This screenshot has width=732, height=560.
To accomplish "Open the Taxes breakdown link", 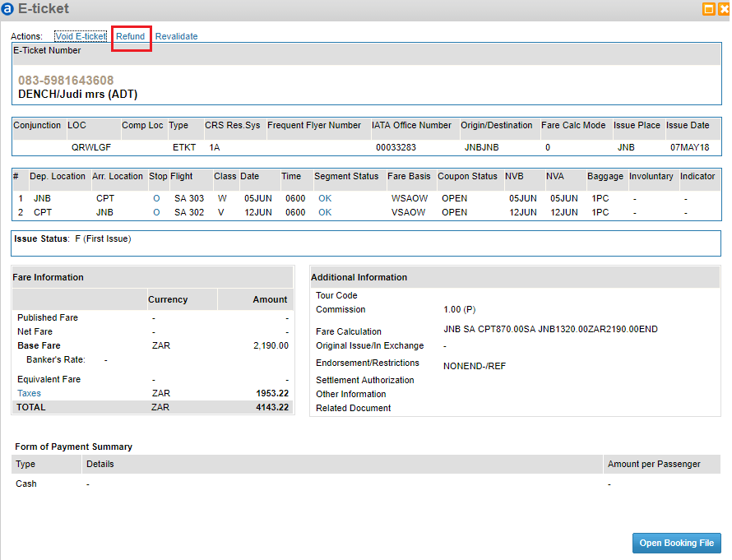I will [28, 393].
